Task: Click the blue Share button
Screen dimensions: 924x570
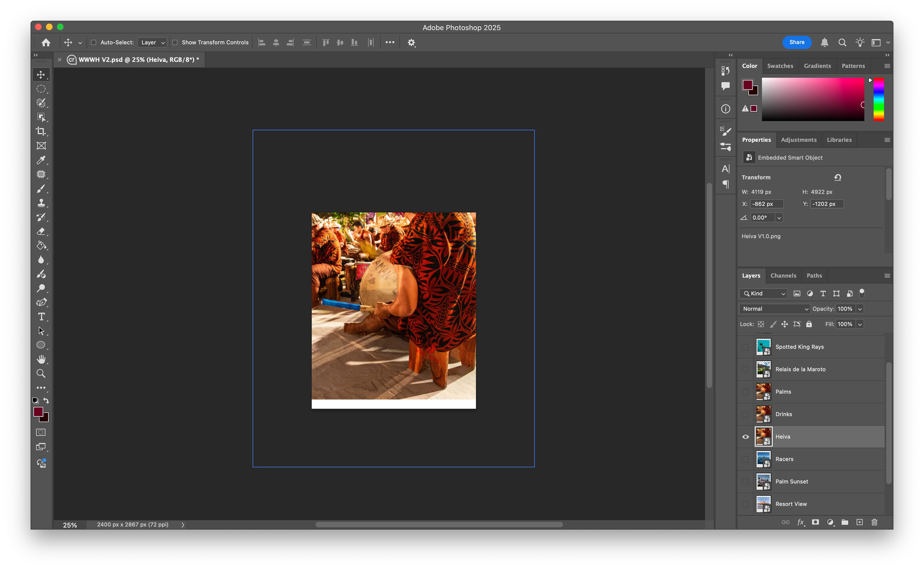Action: tap(797, 42)
